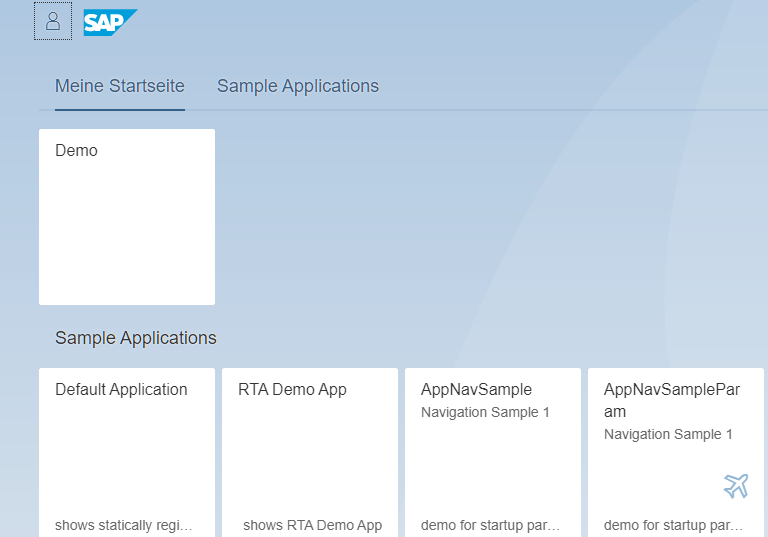Switch to the Sample Applications tab
Viewport: 768px width, 537px height.
[x=298, y=86]
